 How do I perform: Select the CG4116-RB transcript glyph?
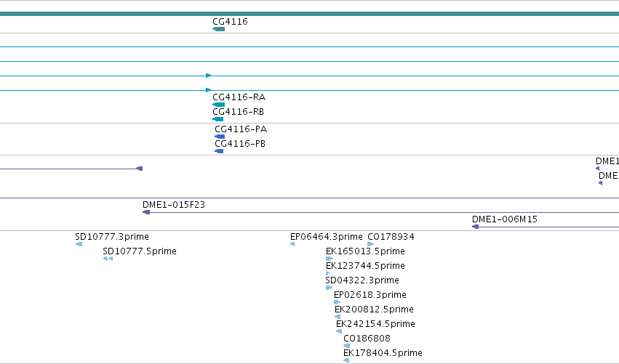[x=217, y=119]
